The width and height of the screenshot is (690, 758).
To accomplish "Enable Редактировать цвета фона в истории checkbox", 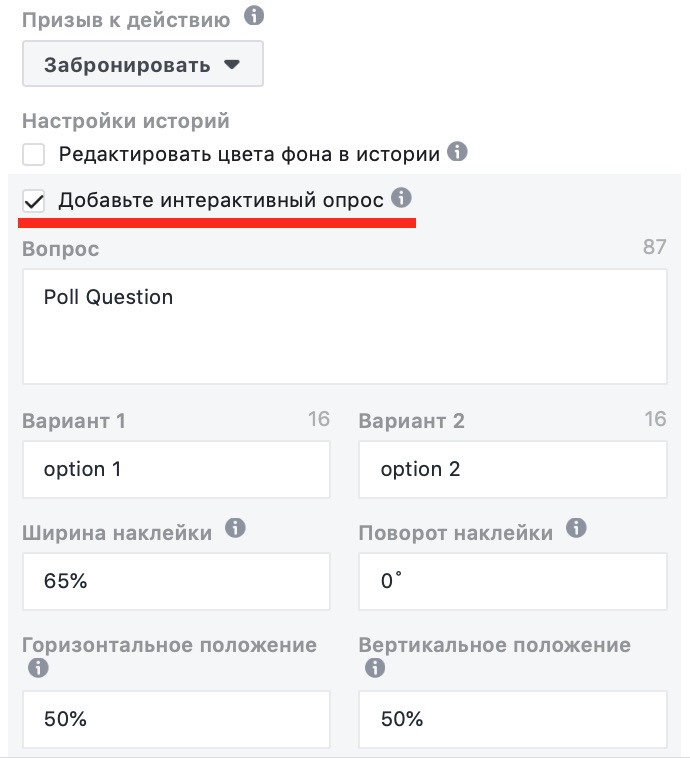I will [33, 155].
